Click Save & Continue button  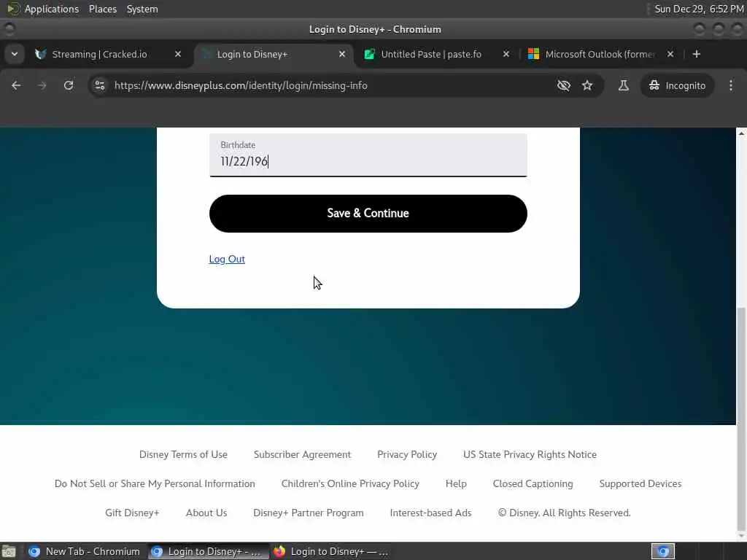pos(368,214)
